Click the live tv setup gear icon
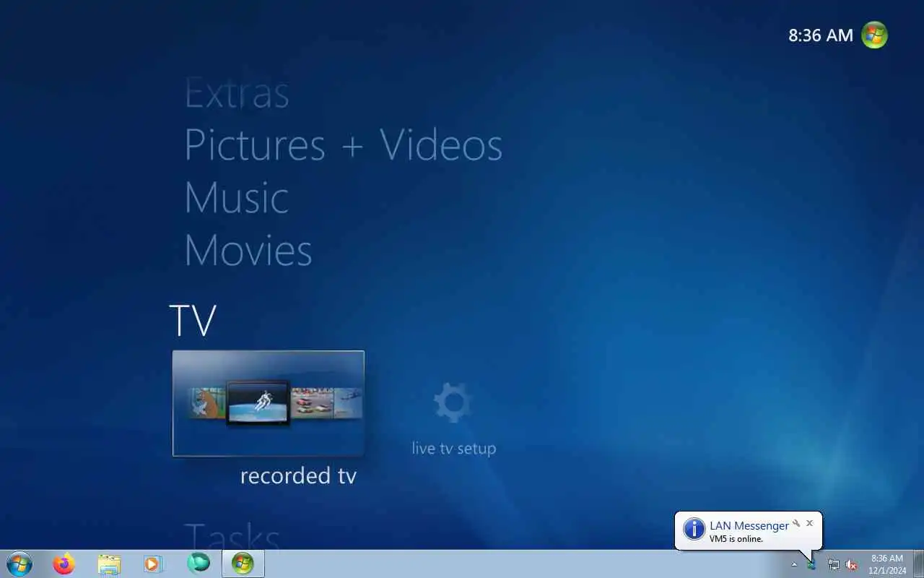This screenshot has width=924, height=578. tap(453, 403)
